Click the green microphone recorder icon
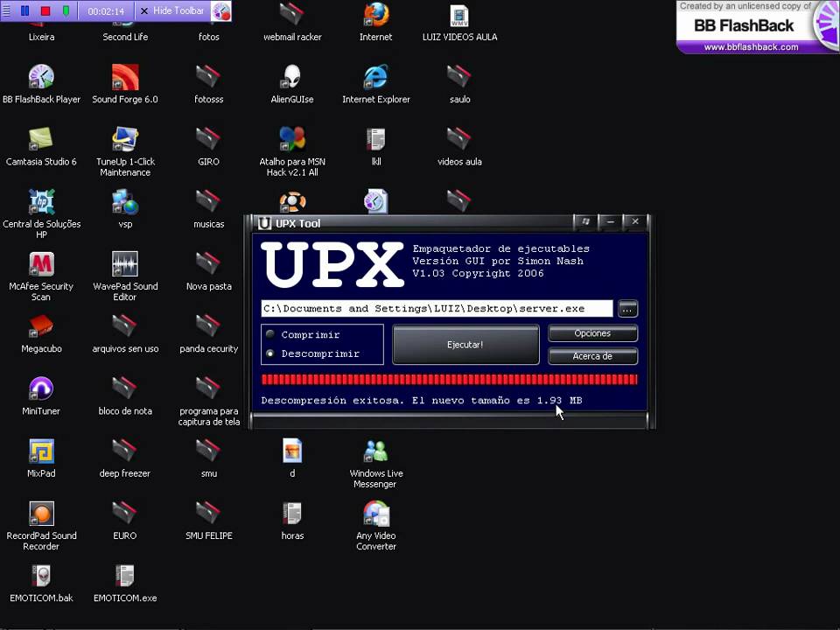The image size is (840, 630). (66, 10)
